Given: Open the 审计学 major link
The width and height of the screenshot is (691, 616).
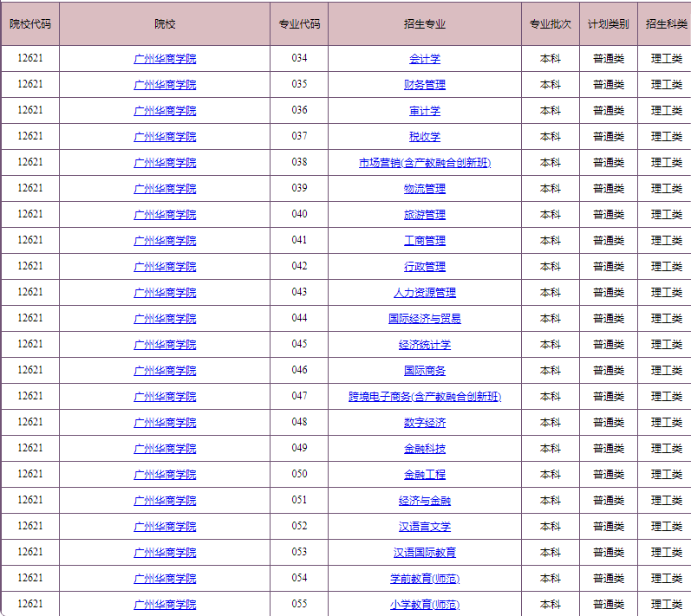Looking at the screenshot, I should [x=424, y=111].
